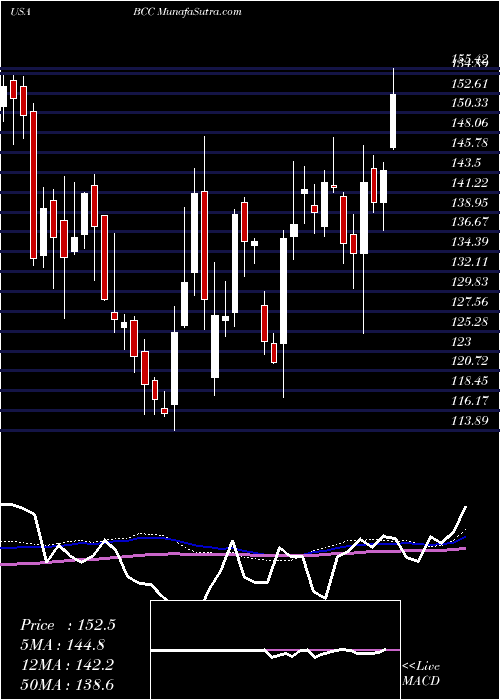Click the latest tall white candlestick

pos(393,121)
